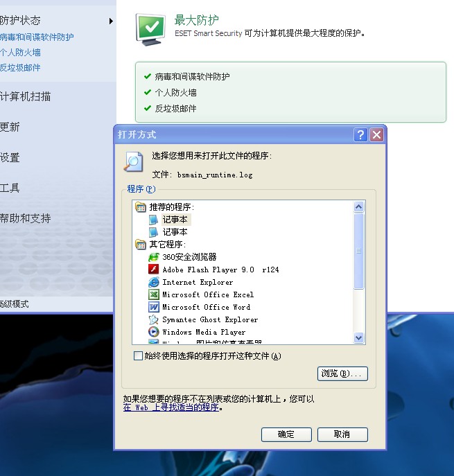Click the 推荐的程序 folder icon
The image size is (454, 476).
[x=141, y=207]
